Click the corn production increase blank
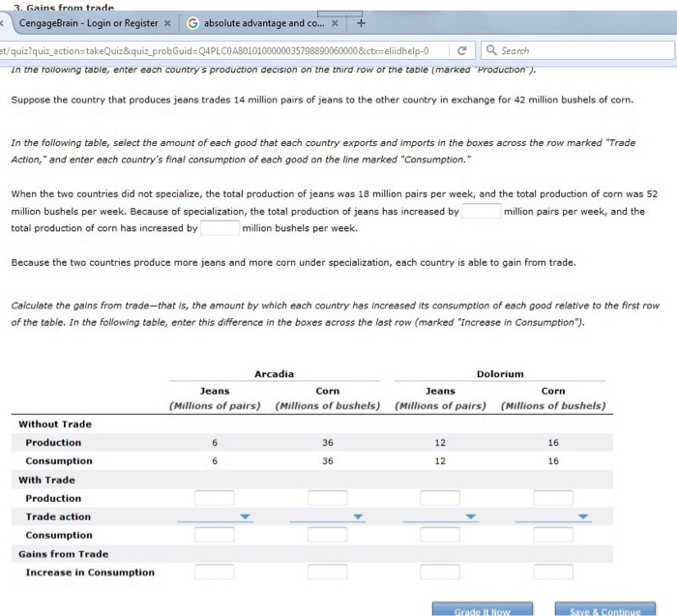 (220, 228)
